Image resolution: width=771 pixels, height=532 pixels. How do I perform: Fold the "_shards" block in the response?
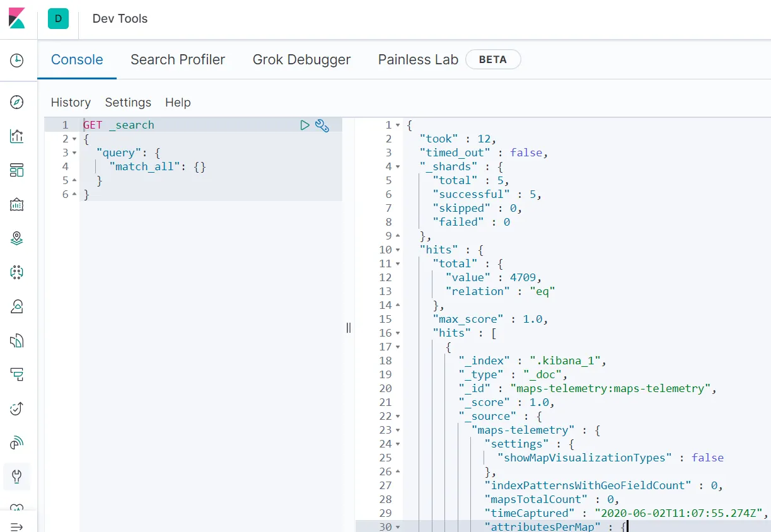(x=398, y=167)
